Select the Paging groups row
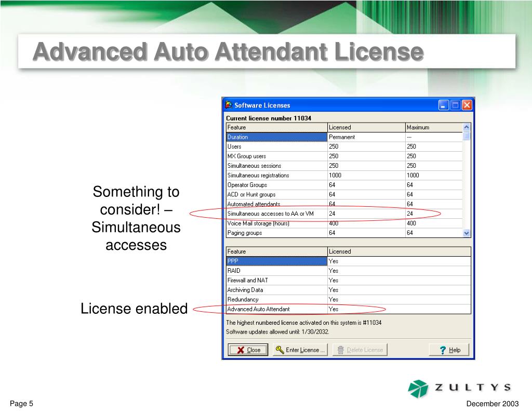This screenshot has width=532, height=411. 344,233
